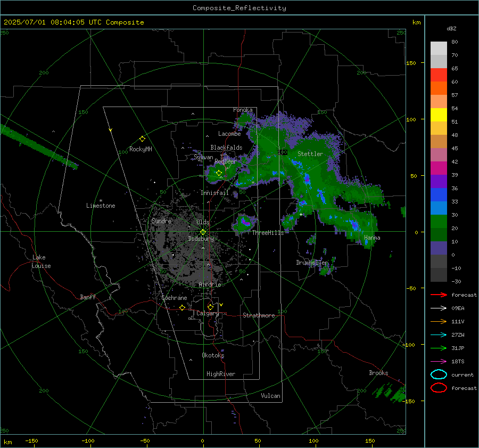Click the red forecast arrow legend icon
The width and height of the screenshot is (479, 448).
pos(439,295)
